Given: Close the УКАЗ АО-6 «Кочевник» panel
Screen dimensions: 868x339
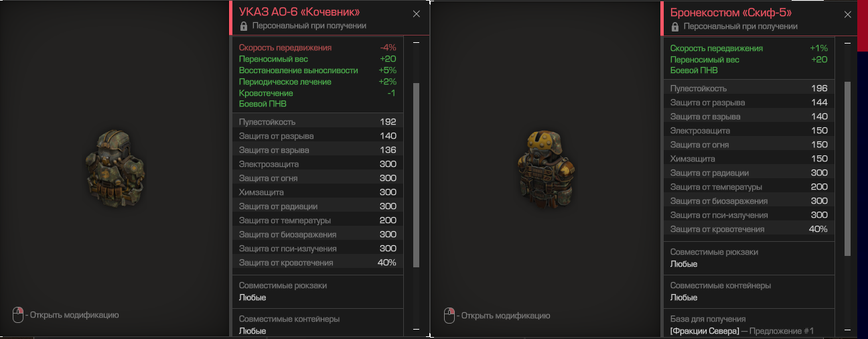Looking at the screenshot, I should [417, 13].
